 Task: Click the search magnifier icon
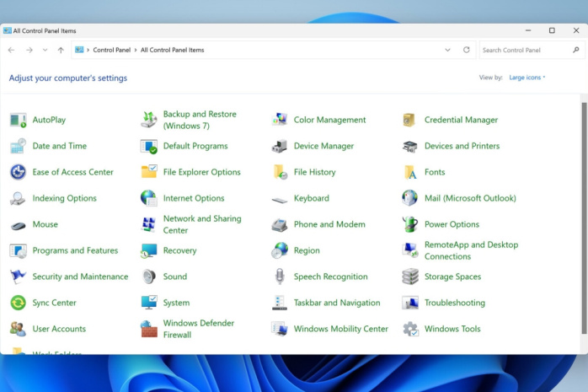[x=576, y=50]
